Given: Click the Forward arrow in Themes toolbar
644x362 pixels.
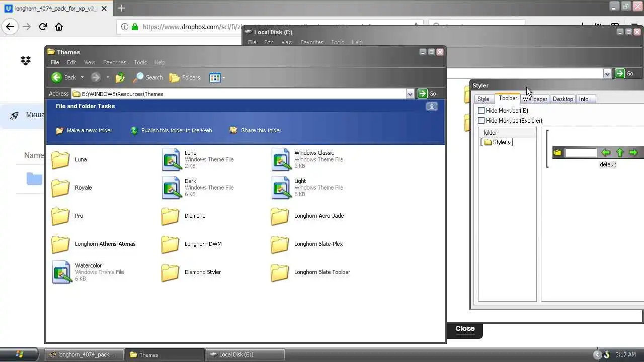Looking at the screenshot, I should 96,77.
